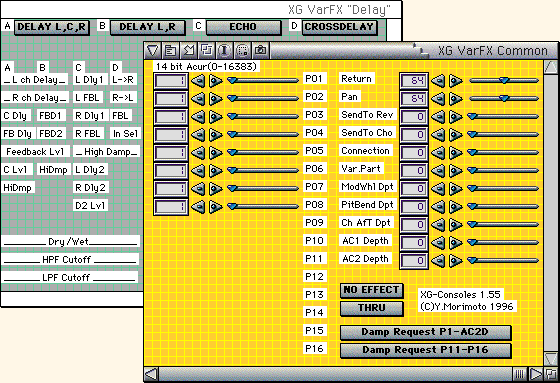Screen dimensions: 560x383
Task: Click 14 bit P04 left arrow
Action: click(198, 135)
